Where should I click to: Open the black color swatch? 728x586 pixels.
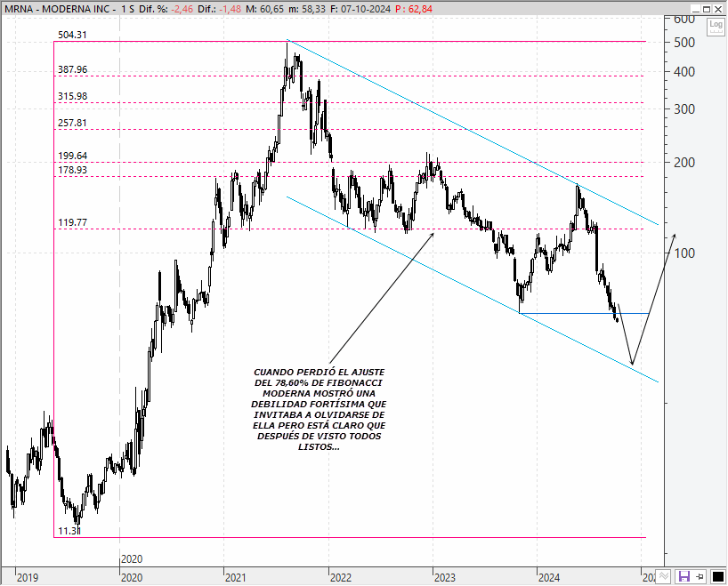click(x=718, y=577)
